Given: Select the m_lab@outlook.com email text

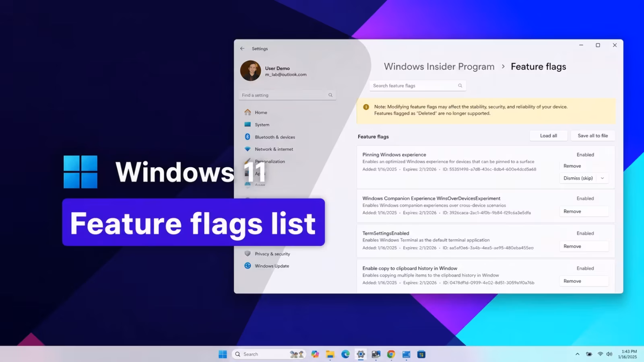Looking at the screenshot, I should (286, 75).
